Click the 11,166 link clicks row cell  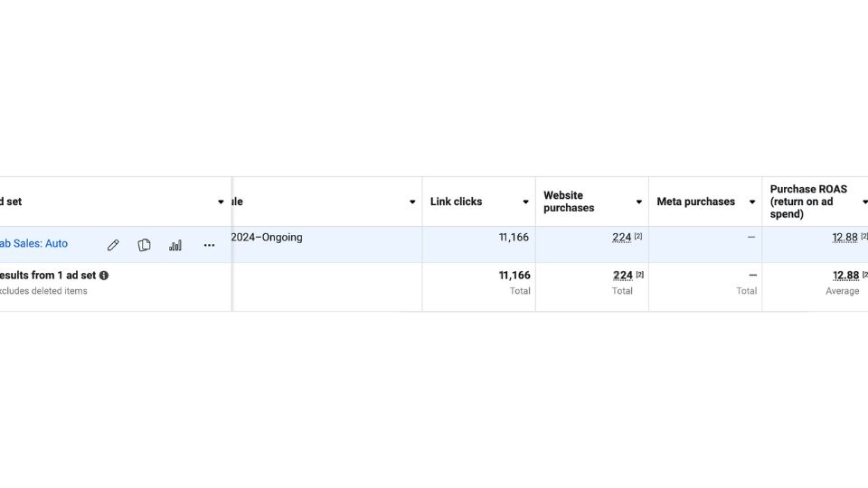click(x=514, y=238)
